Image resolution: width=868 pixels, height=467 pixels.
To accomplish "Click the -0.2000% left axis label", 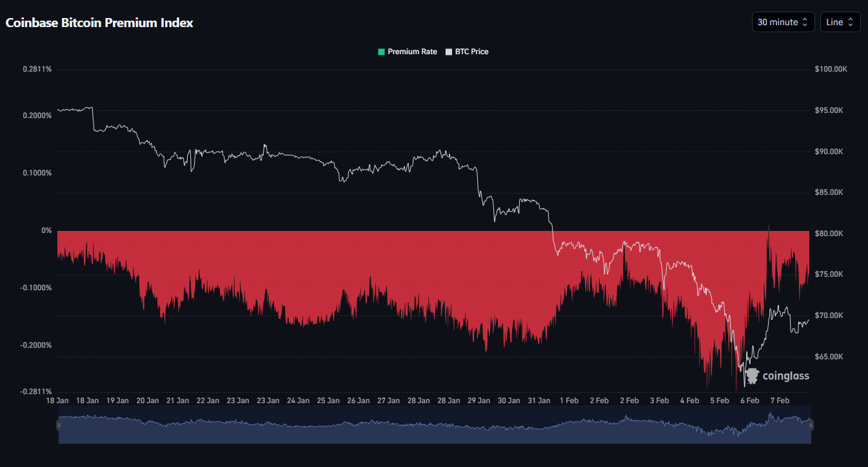I will 35,345.
